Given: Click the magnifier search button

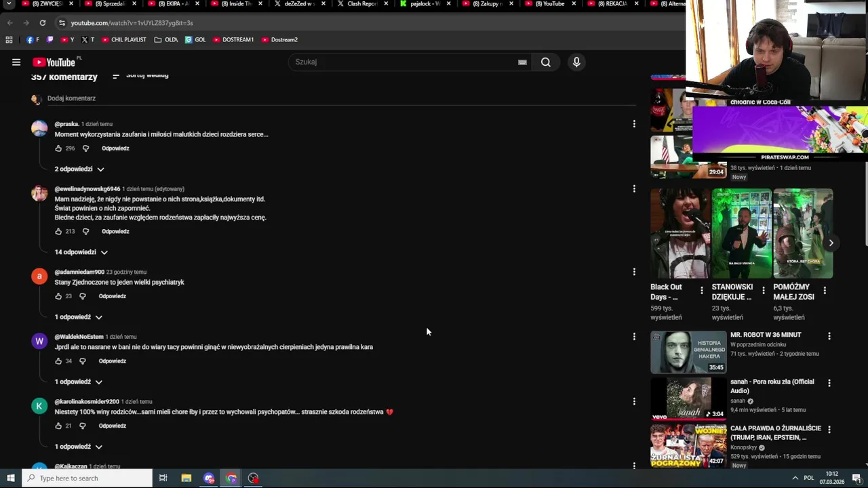Looking at the screenshot, I should [x=545, y=62].
